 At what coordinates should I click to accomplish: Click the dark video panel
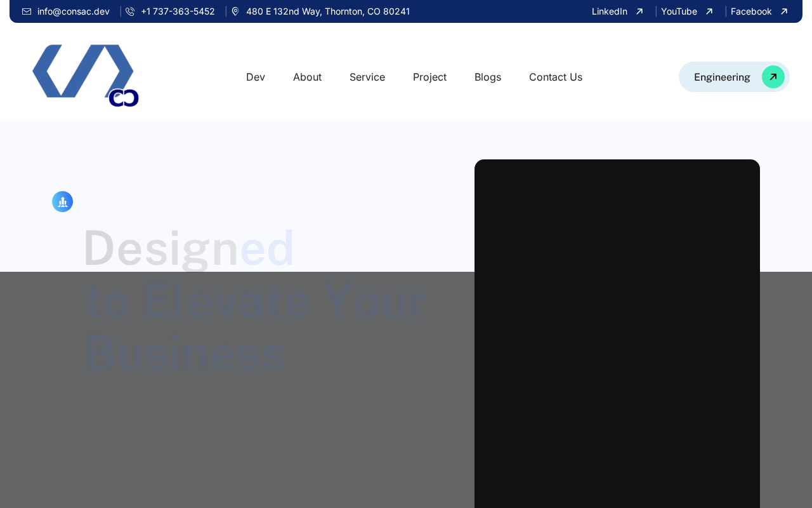click(617, 333)
